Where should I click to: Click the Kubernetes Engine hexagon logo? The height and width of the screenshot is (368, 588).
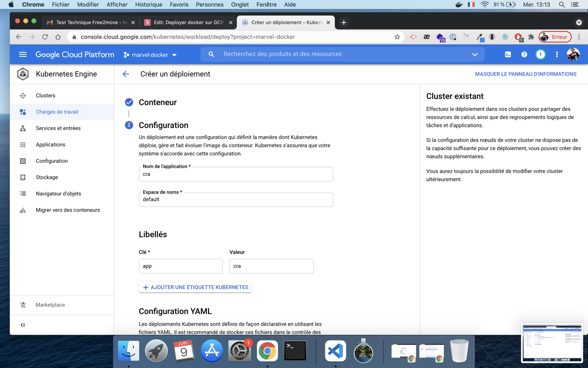(x=23, y=74)
